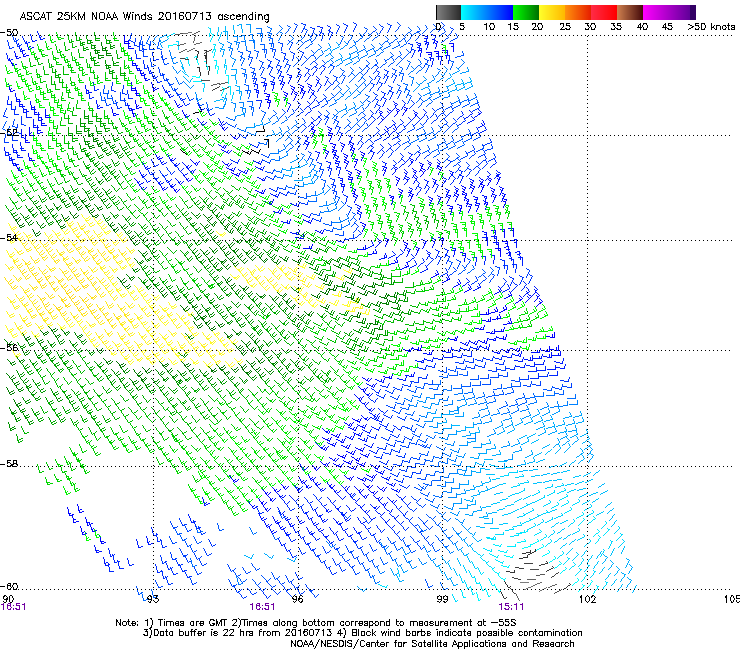Click the '96' longitude axis label

298,599
